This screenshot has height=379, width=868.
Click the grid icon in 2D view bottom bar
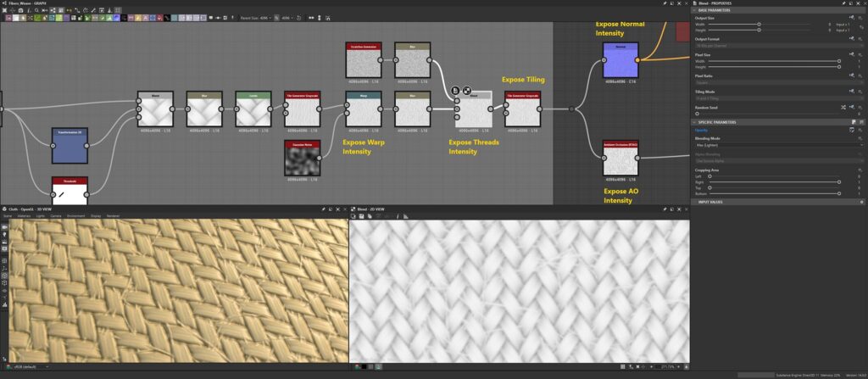click(623, 367)
